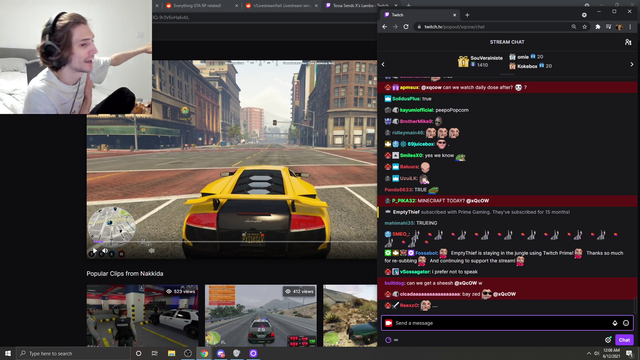Viewport: 640px width, 360px height.
Task: Click username P_PIKA32 in chat
Action: click(404, 201)
